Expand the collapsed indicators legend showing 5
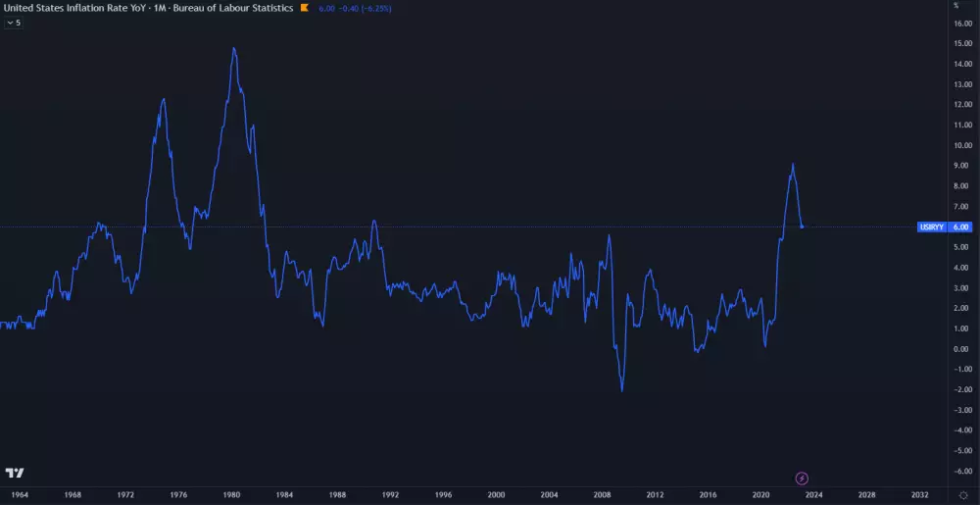The height and width of the screenshot is (505, 980). 14,22
